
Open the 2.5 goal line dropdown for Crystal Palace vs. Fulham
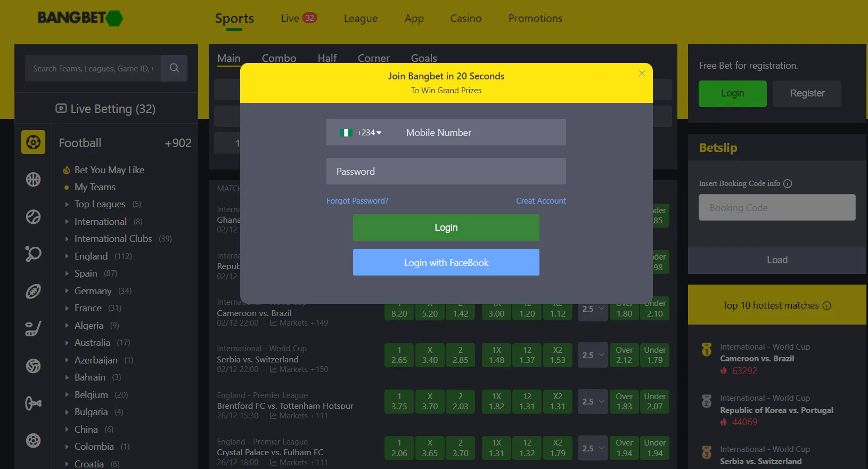point(593,448)
